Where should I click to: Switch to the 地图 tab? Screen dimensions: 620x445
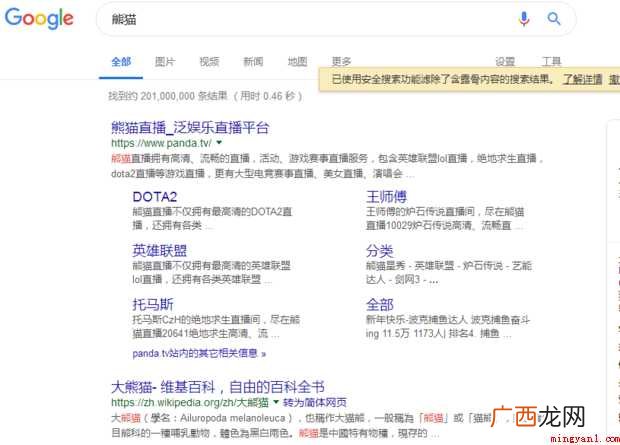tap(297, 62)
